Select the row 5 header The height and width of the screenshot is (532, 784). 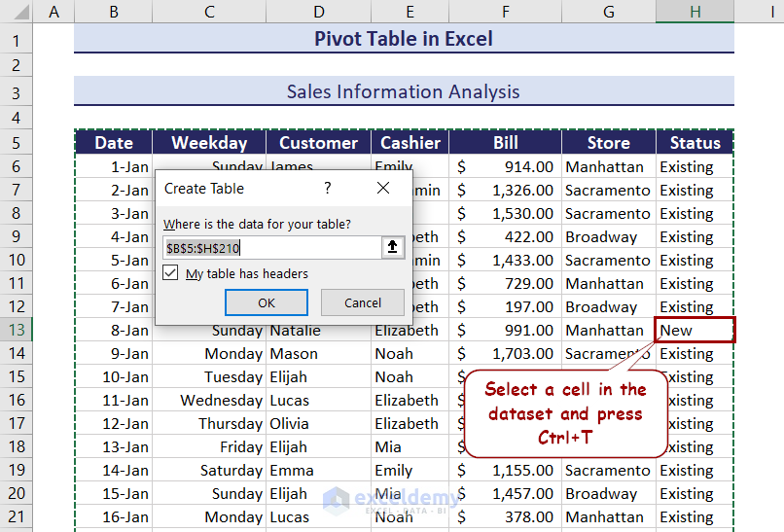point(17,143)
